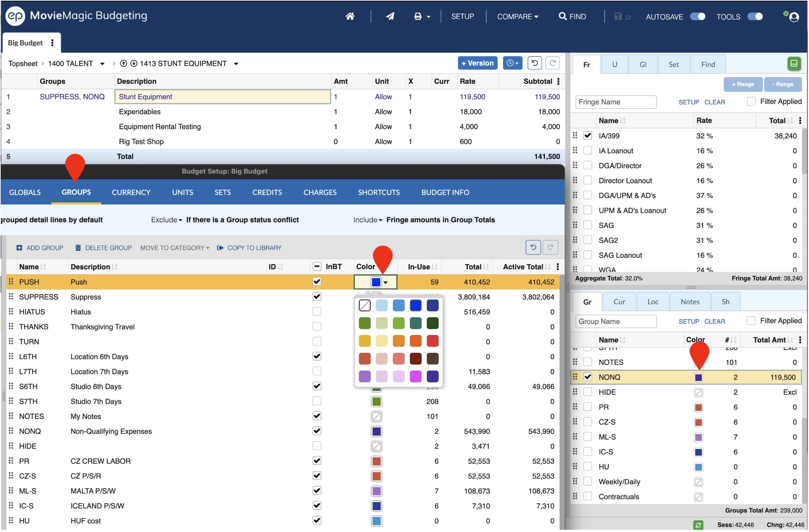This screenshot has width=809, height=532.
Task: Open MOVE TO CATEGORY dropdown
Action: 175,248
